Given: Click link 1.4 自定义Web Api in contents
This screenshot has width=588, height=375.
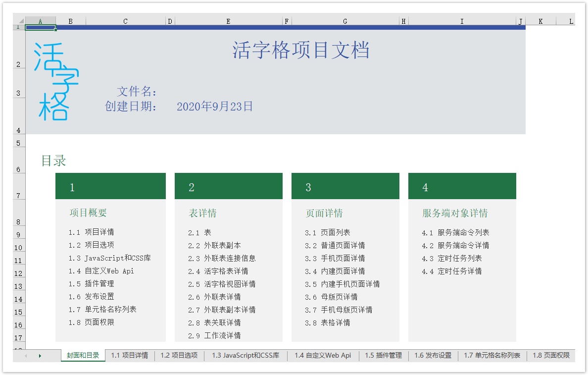Looking at the screenshot, I should (x=101, y=271).
